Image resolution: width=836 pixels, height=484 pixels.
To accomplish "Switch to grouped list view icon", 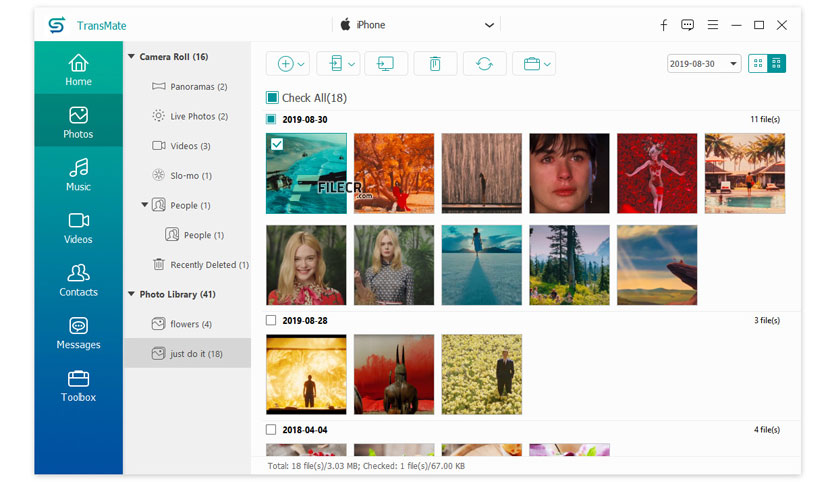I will pos(776,63).
